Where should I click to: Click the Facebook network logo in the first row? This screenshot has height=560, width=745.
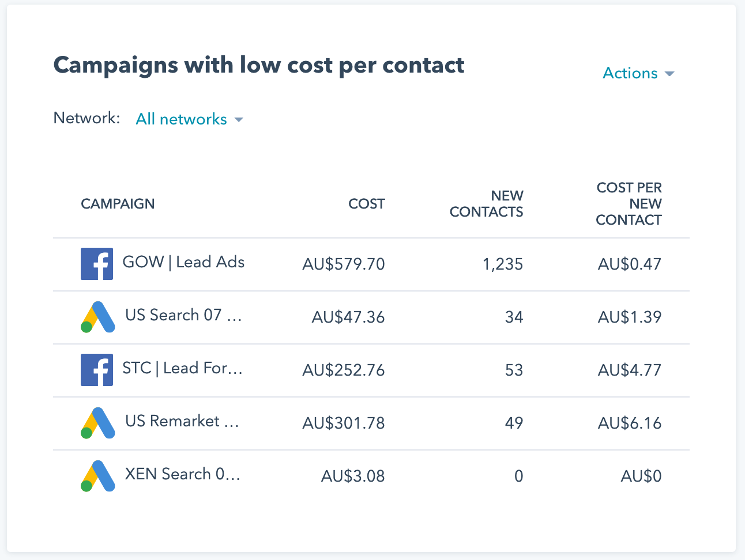point(96,263)
